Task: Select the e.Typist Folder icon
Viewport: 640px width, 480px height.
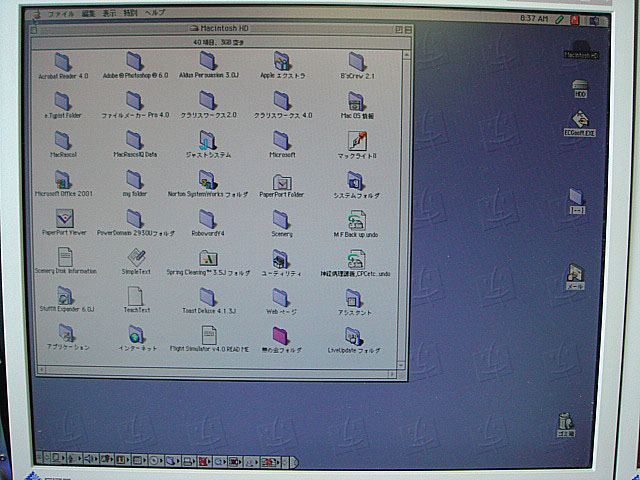Action: click(63, 101)
